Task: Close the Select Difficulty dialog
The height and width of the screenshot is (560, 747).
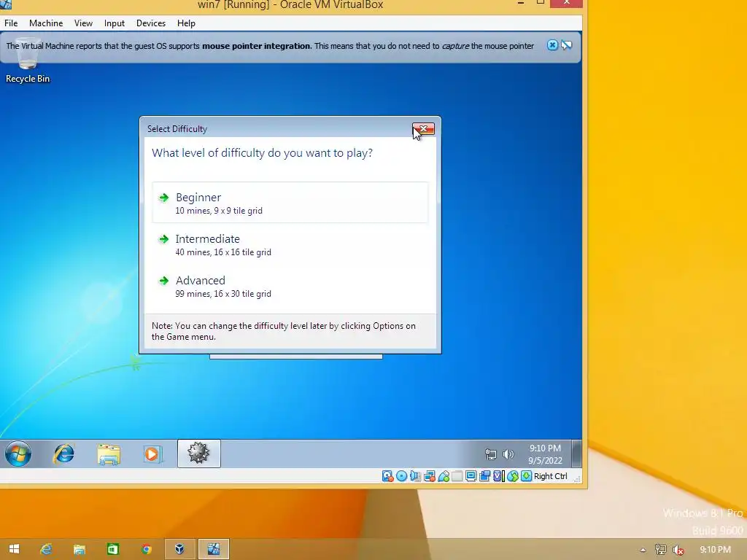Action: tap(424, 129)
